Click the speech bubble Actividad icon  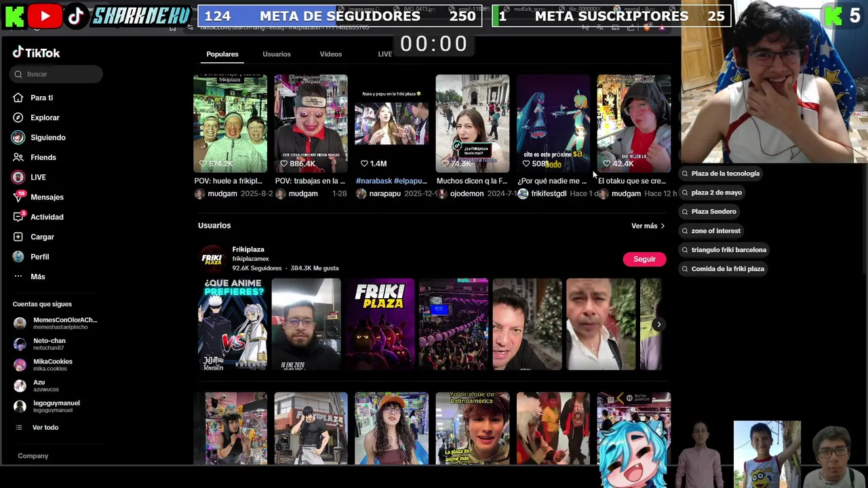(18, 217)
